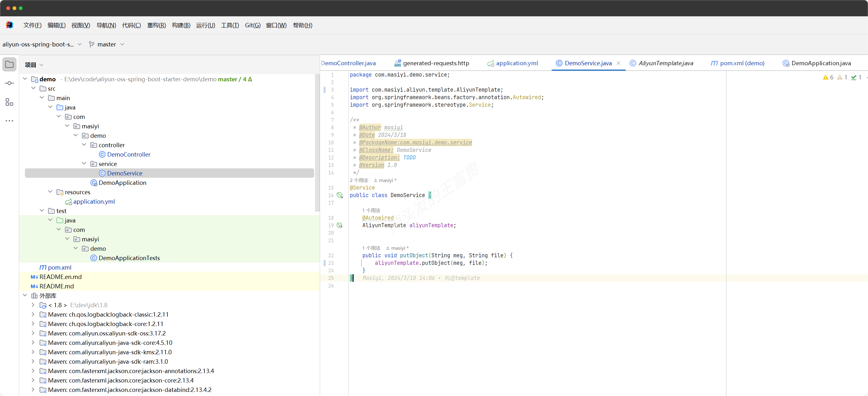Click autowired gutter icon beside aliyunTemplate field
This screenshot has width=868, height=396.
click(340, 225)
